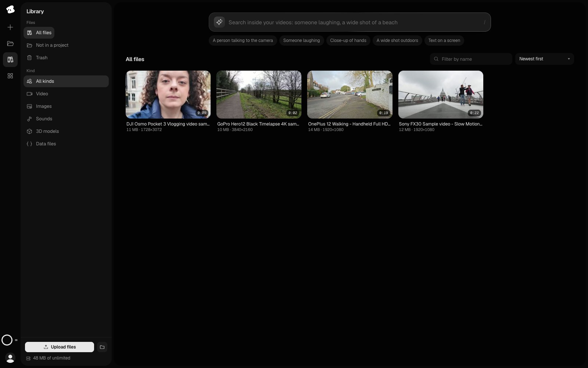This screenshot has height=368, width=588.
Task: Filter library by Images kind
Action: tap(66, 106)
